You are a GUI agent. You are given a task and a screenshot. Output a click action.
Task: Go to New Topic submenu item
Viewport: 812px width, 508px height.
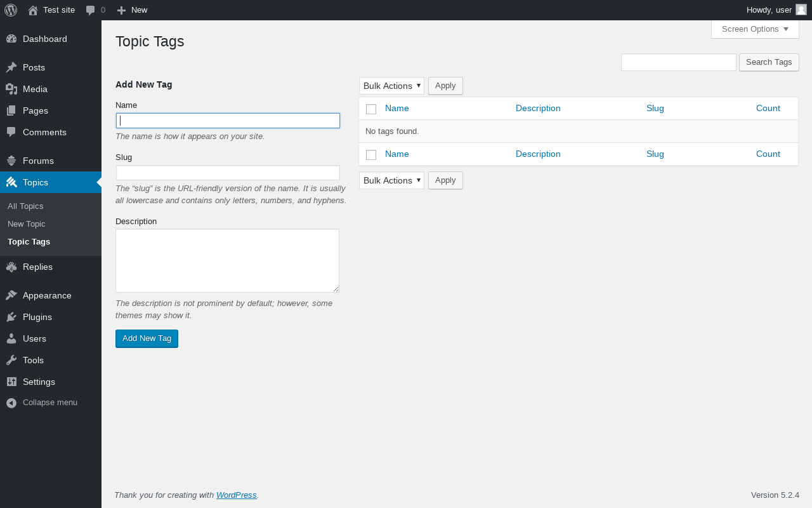click(27, 224)
